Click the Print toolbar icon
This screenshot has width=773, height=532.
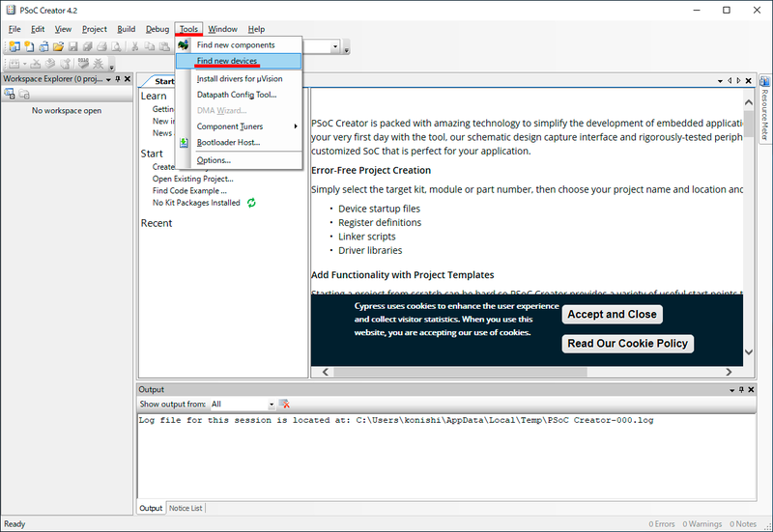click(x=101, y=46)
